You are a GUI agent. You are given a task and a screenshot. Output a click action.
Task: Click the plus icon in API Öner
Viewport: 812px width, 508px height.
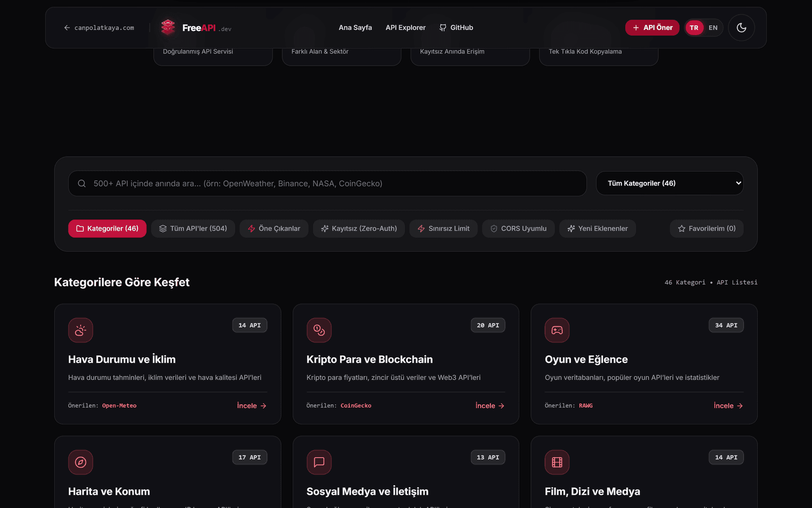tap(636, 27)
